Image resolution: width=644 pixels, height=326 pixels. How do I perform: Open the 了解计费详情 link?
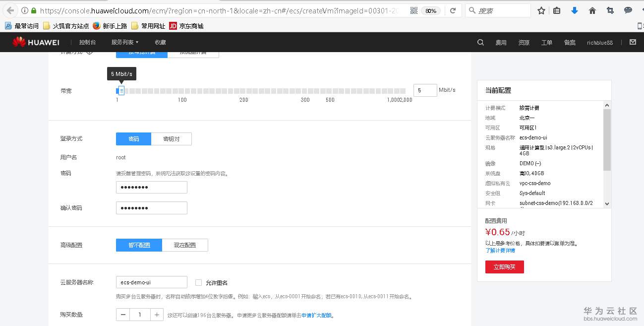coord(500,250)
